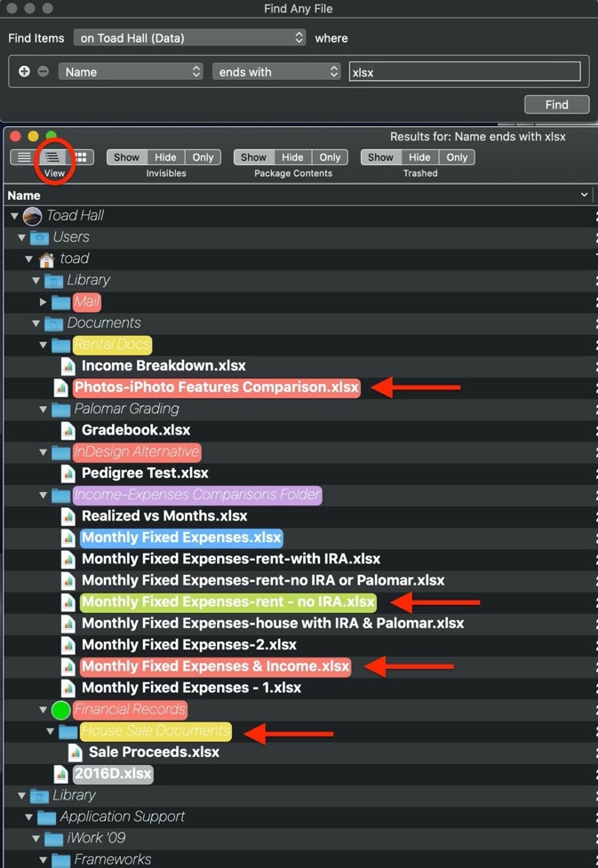Viewport: 598px width, 868px height.
Task: Select Monthly Fixed Expenses-2.xlsx
Action: tap(188, 645)
